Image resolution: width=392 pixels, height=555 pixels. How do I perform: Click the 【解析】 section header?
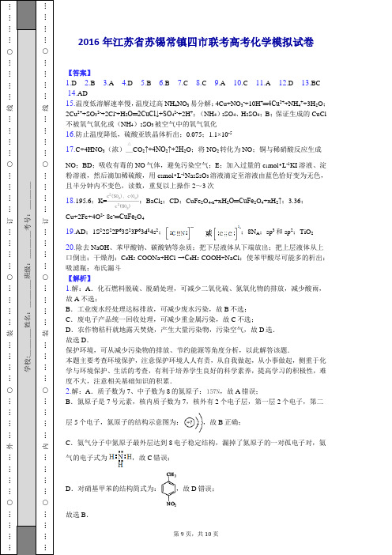click(x=80, y=278)
